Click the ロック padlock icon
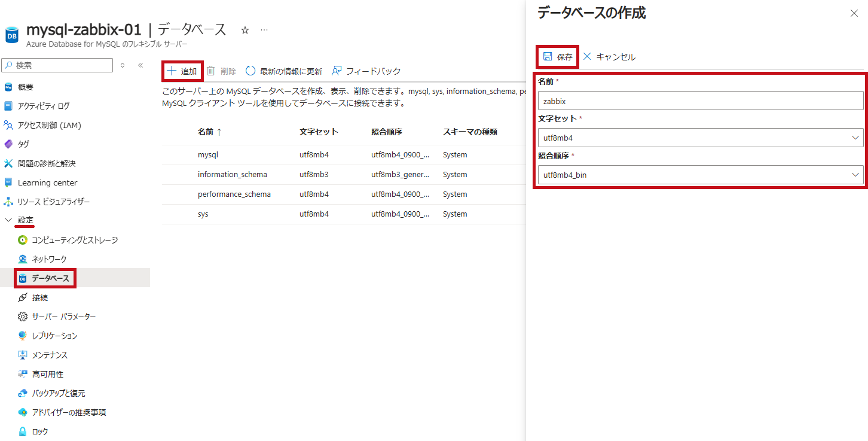The image size is (868, 441). point(23,431)
